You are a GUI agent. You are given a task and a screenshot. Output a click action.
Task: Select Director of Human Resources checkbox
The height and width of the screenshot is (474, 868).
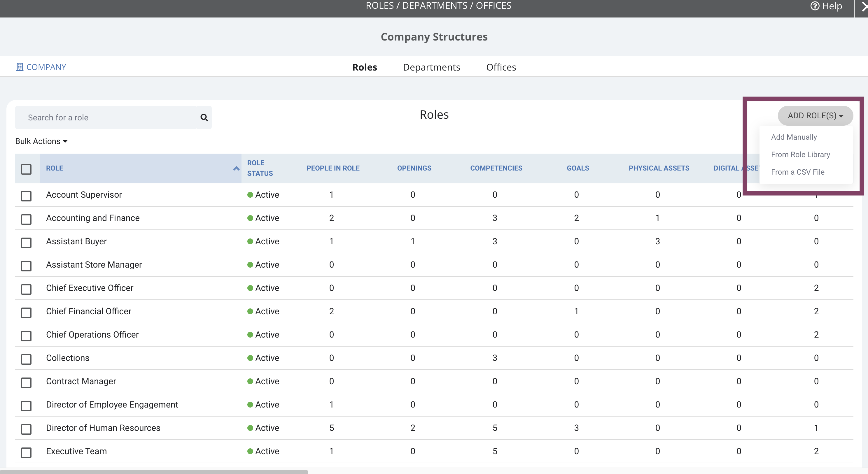26,429
